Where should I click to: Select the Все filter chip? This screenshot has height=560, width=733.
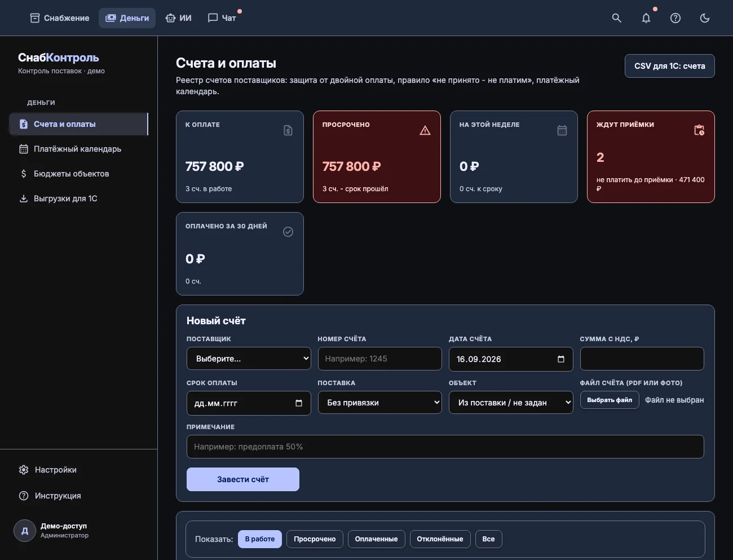tap(489, 539)
